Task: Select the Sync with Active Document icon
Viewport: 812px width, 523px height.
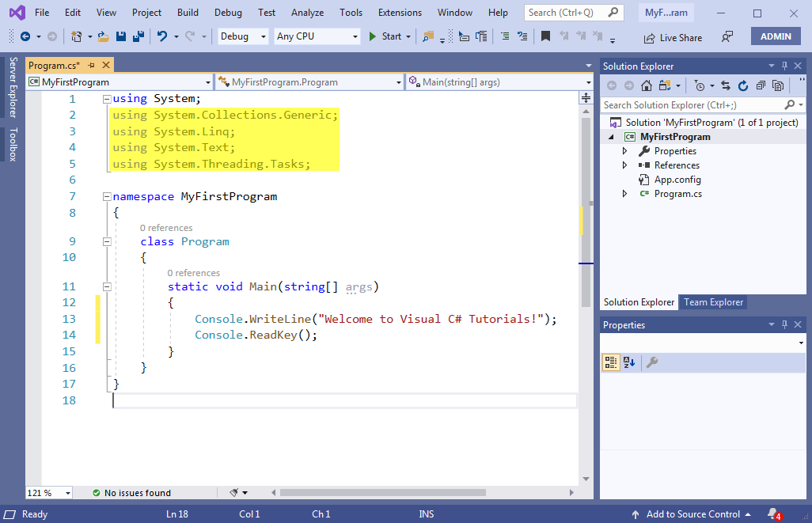Action: click(727, 85)
